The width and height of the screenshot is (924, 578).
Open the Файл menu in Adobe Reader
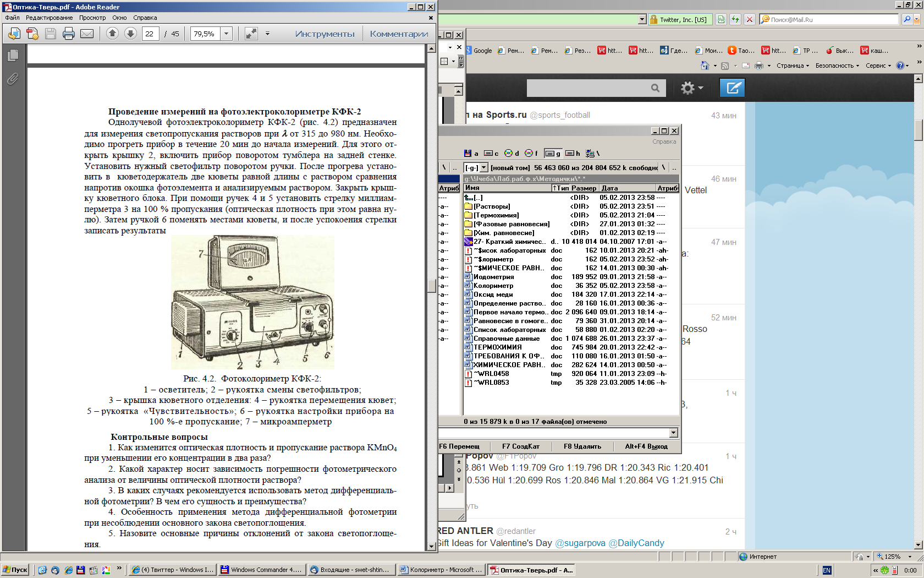(x=12, y=18)
